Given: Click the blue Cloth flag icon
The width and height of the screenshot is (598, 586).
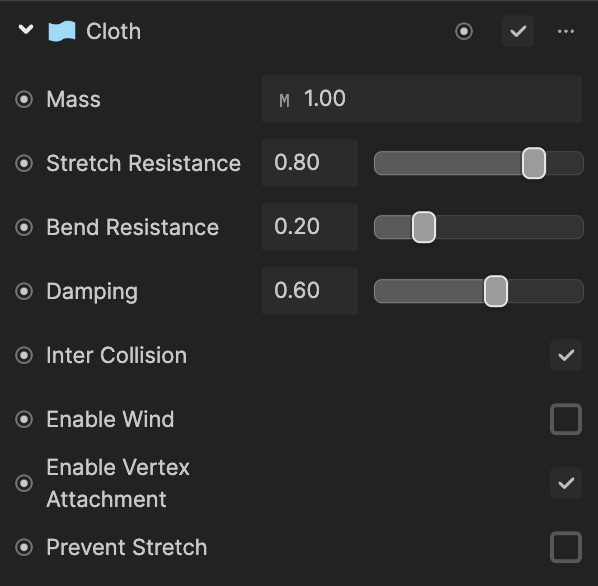Looking at the screenshot, I should tap(62, 31).
